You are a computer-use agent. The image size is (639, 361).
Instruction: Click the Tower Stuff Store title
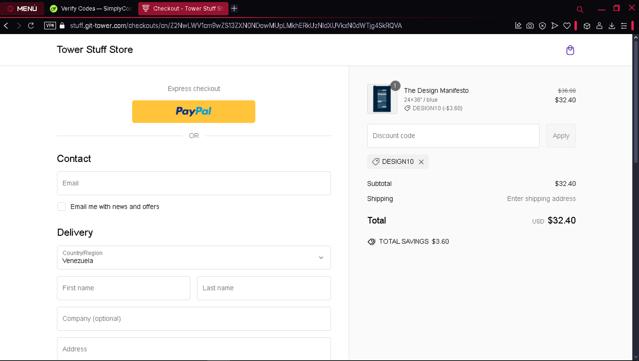point(95,50)
